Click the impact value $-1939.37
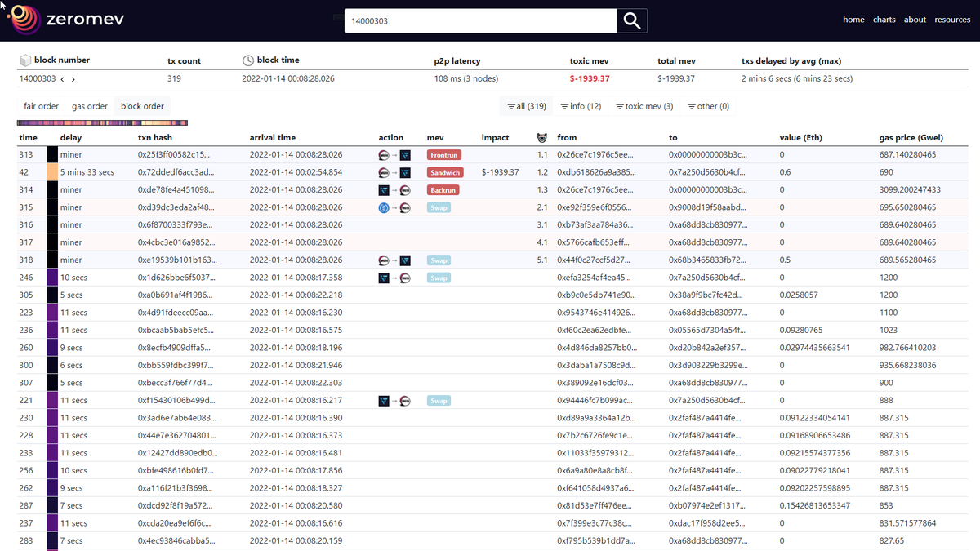Screen dimensions: 980x551 click(501, 172)
